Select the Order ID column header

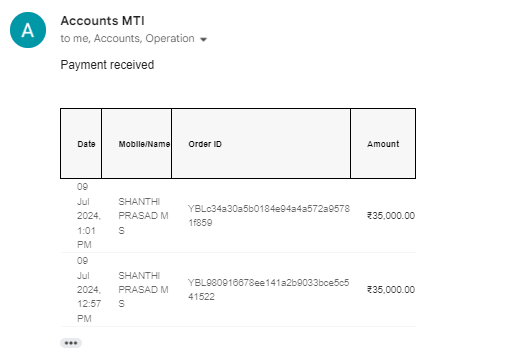[261, 144]
